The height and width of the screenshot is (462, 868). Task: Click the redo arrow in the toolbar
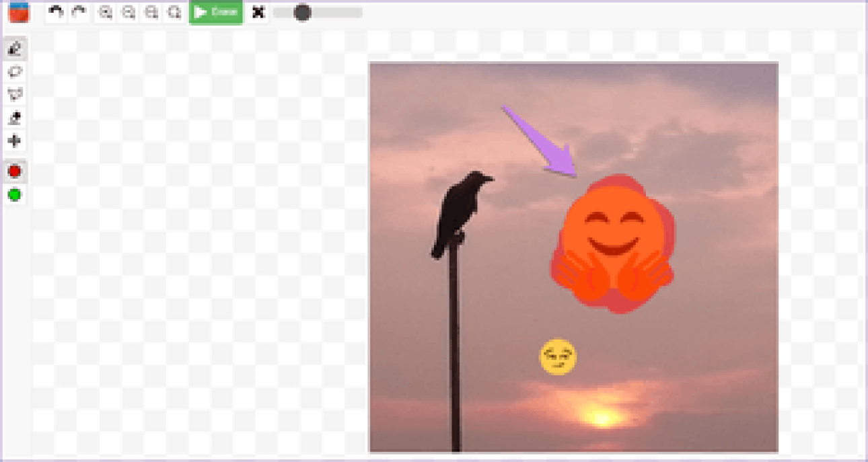[x=79, y=12]
